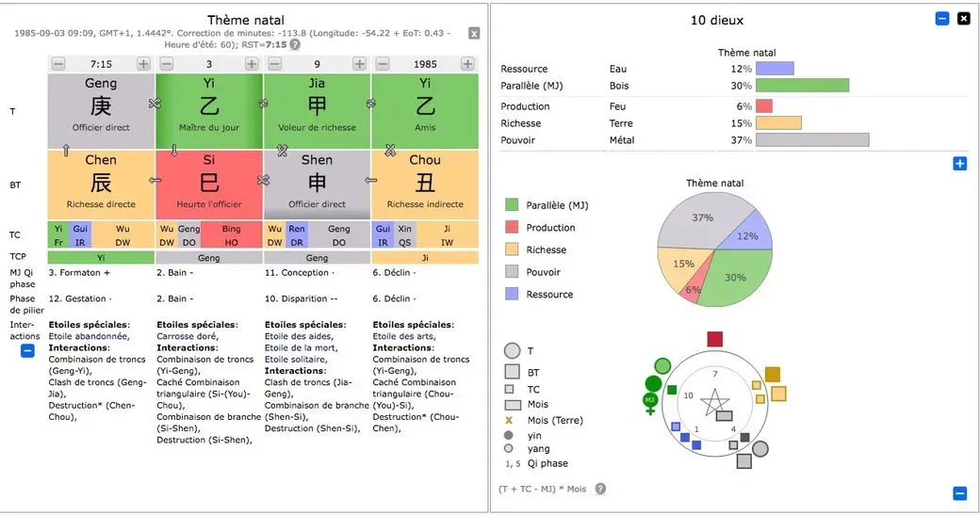Click the Ressource blue legend swatch
The image size is (980, 515).
coord(512,294)
